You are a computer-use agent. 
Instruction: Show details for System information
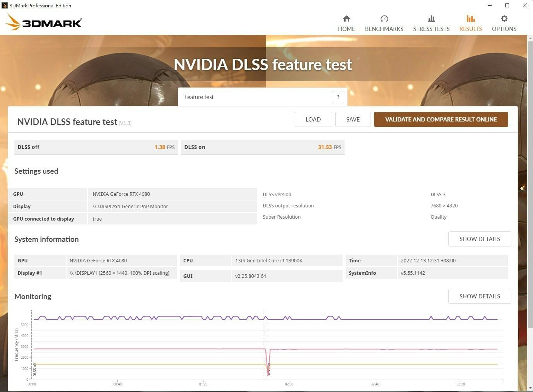[x=480, y=239]
